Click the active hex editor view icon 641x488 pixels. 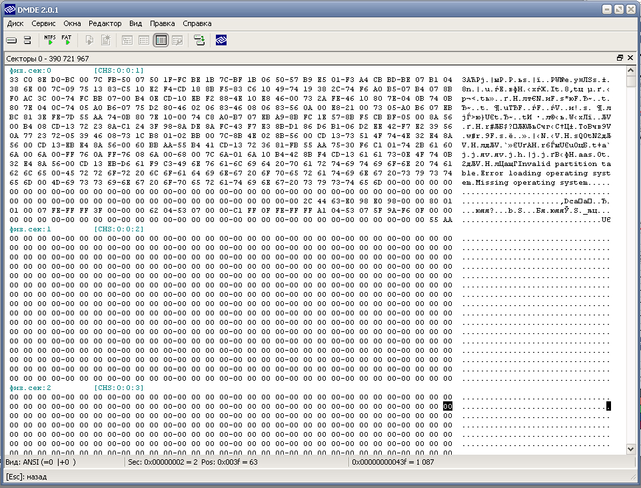161,41
